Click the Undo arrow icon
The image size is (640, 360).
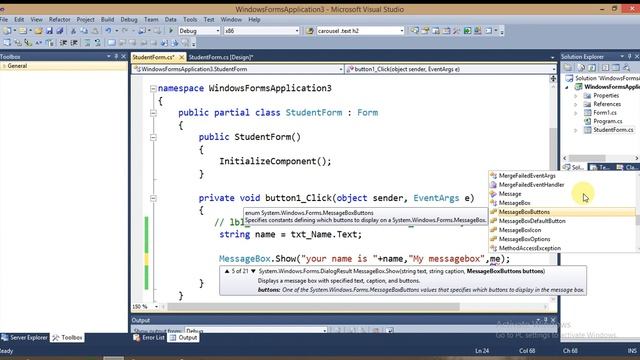coord(108,31)
